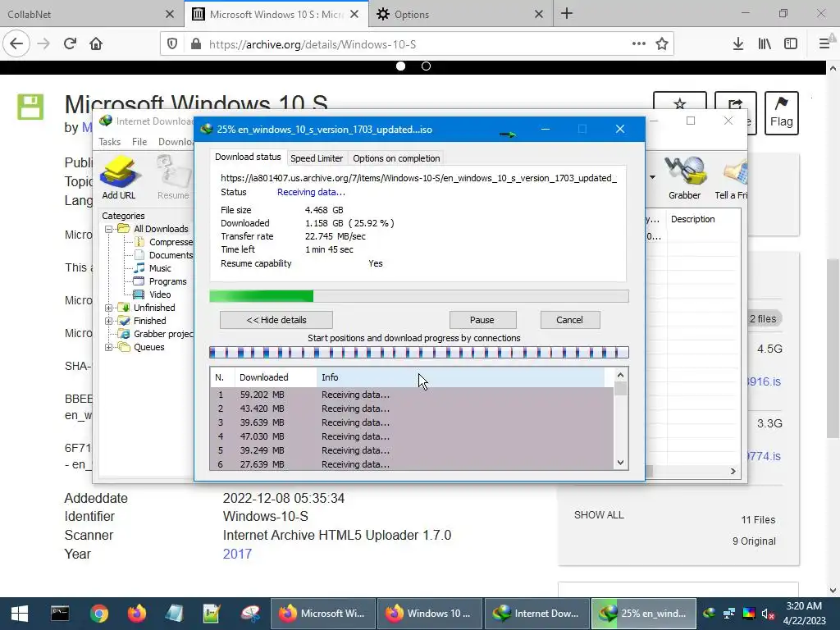Open Tasks menu in IDM
Screen dimensions: 840x630
pos(109,141)
